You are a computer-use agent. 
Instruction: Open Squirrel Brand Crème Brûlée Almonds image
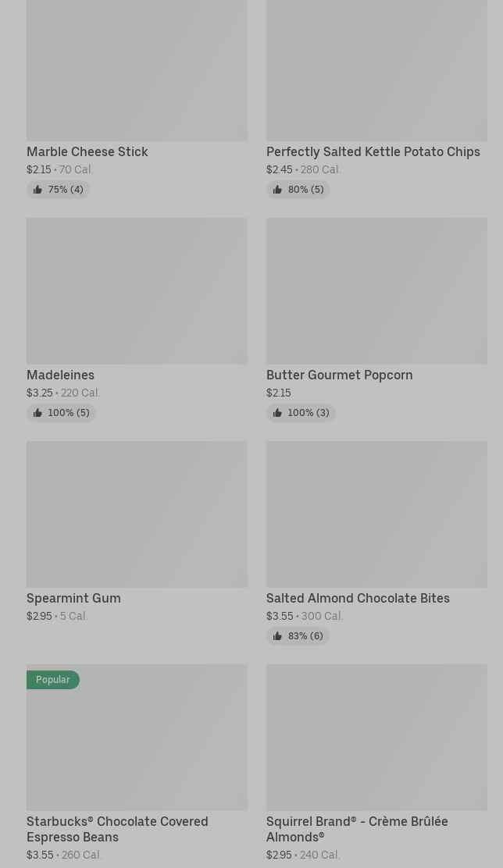(376, 737)
